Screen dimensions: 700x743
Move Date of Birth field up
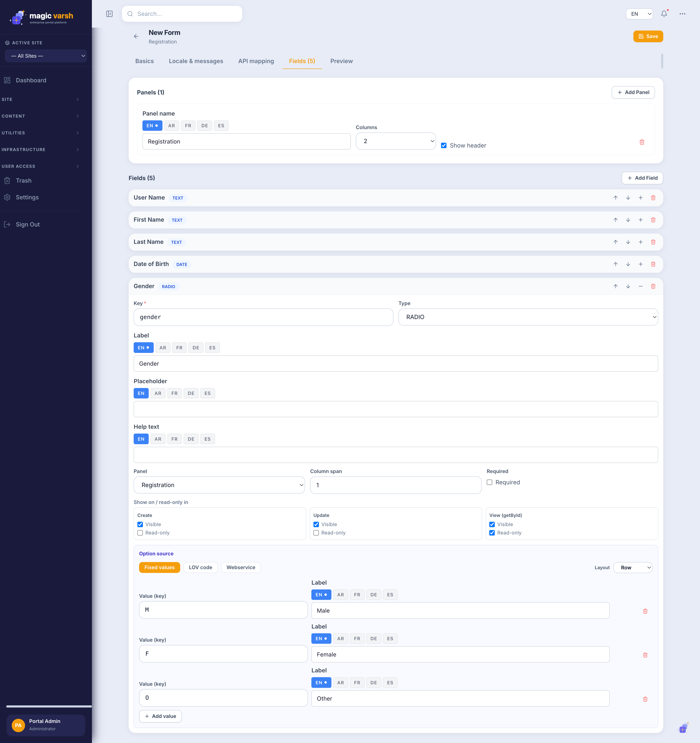[616, 264]
